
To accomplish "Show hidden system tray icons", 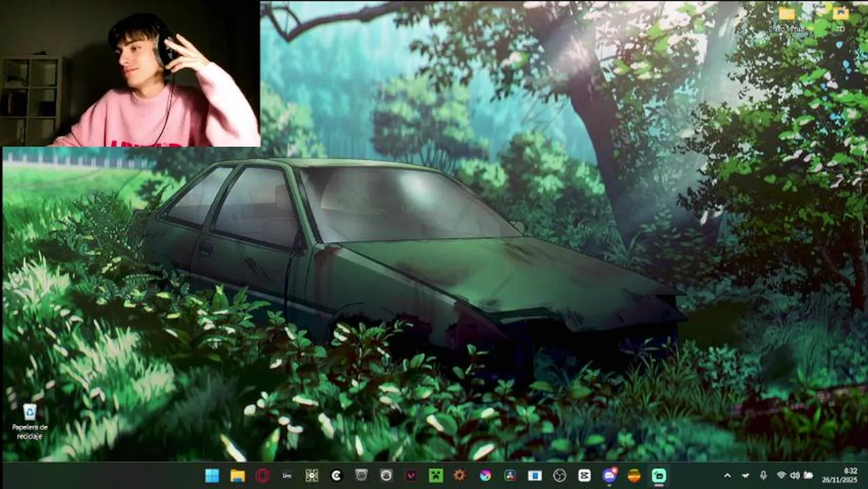I will pyautogui.click(x=727, y=475).
